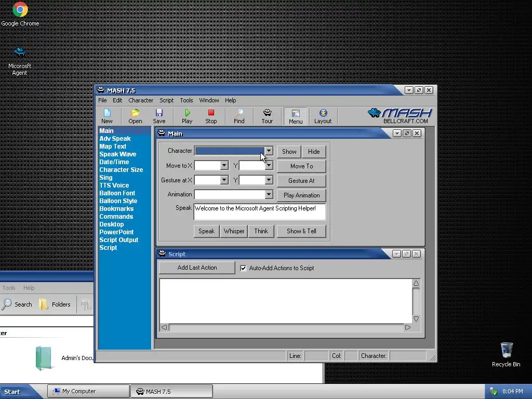Screen dimensions: 532x399
Task: Click the Speak text input field
Action: (x=260, y=212)
